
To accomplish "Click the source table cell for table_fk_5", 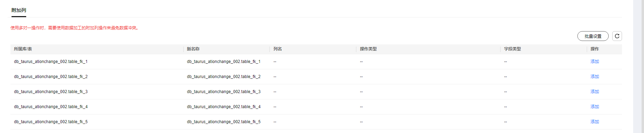I will click(x=51, y=122).
